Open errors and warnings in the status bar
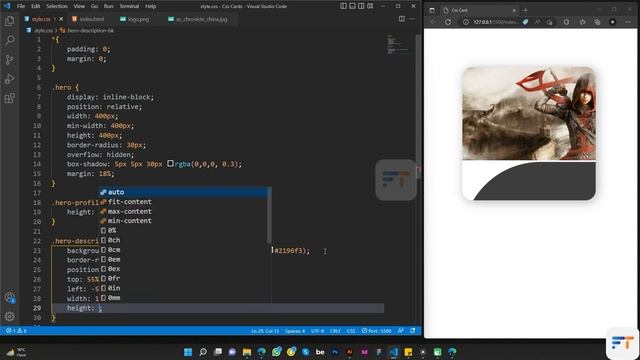 pos(16,331)
